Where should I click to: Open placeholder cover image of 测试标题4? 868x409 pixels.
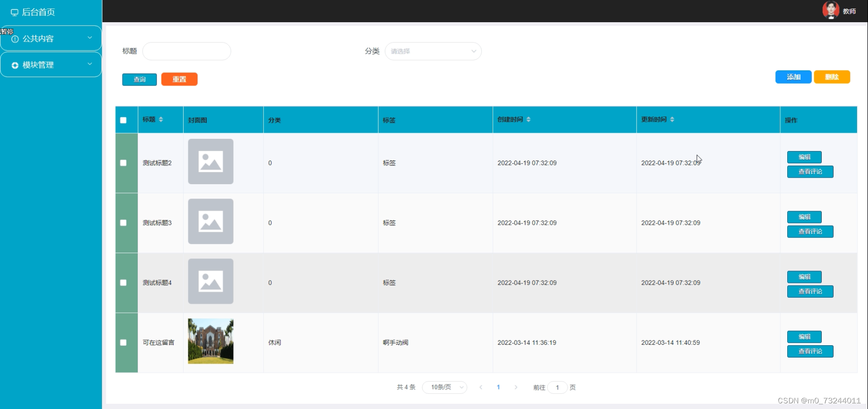tap(211, 281)
